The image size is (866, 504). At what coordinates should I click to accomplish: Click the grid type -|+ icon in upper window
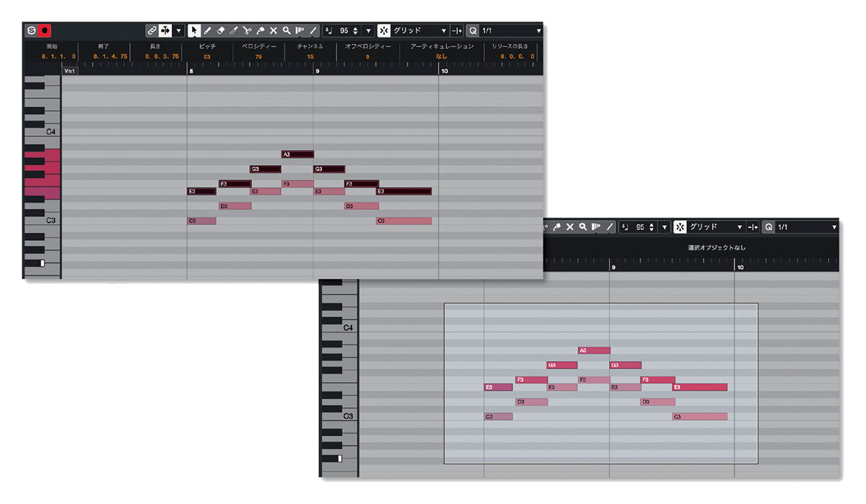point(457,30)
